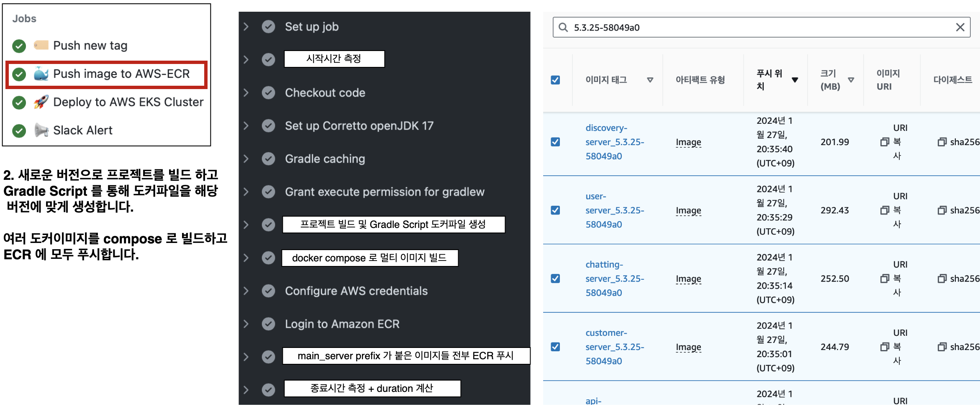Click the status check icon for Configure AWS credentials
Viewport: 980px width, 409px height.
[x=268, y=291]
